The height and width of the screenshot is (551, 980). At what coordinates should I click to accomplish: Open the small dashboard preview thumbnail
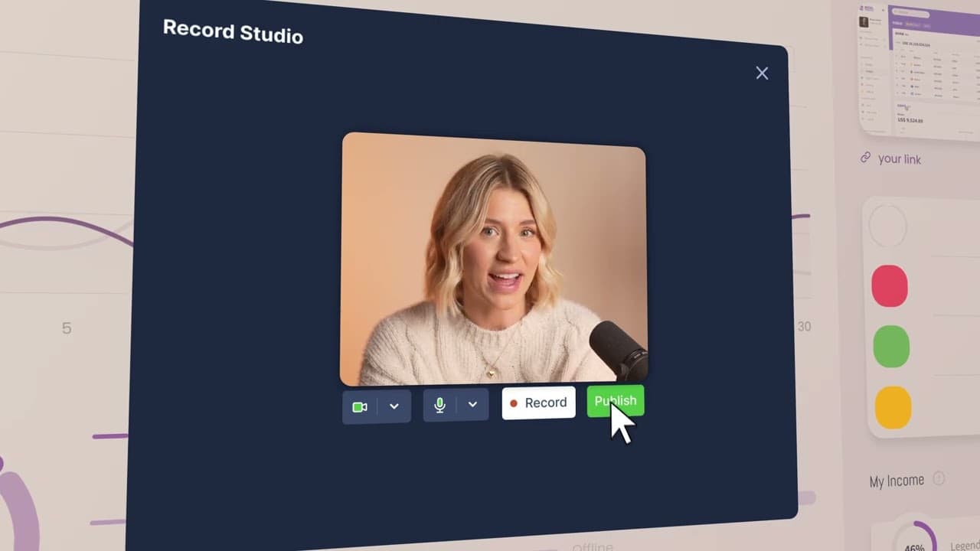click(x=919, y=70)
